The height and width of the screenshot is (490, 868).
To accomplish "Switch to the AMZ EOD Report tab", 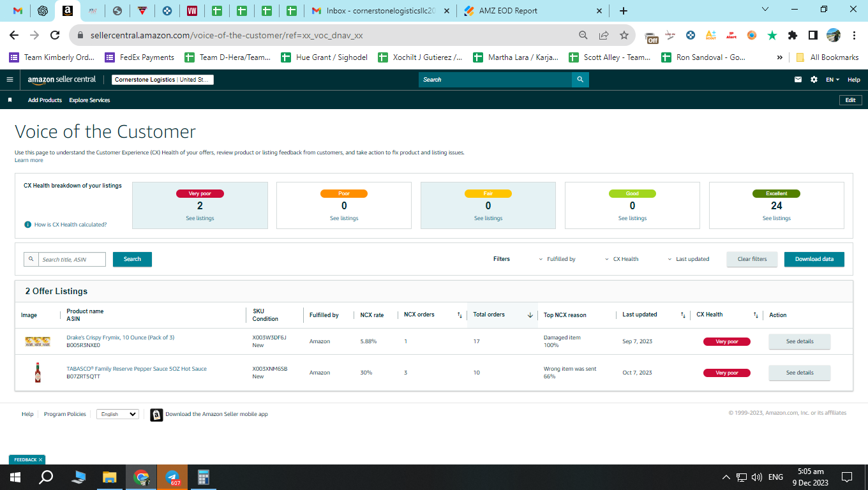I will click(533, 11).
